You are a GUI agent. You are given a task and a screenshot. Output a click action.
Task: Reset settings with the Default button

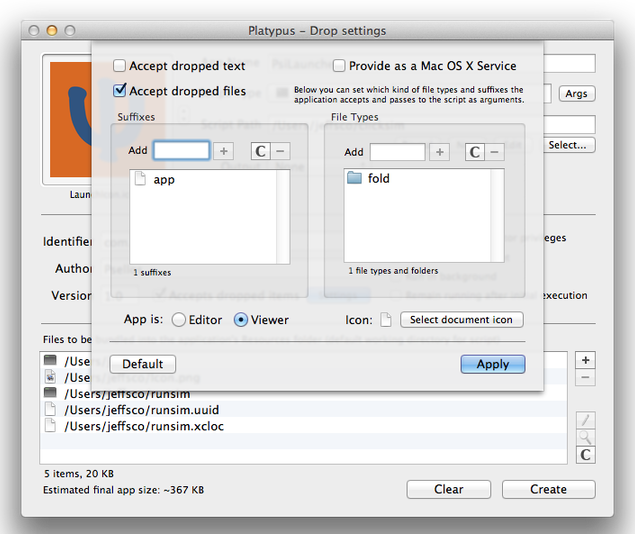pyautogui.click(x=143, y=364)
